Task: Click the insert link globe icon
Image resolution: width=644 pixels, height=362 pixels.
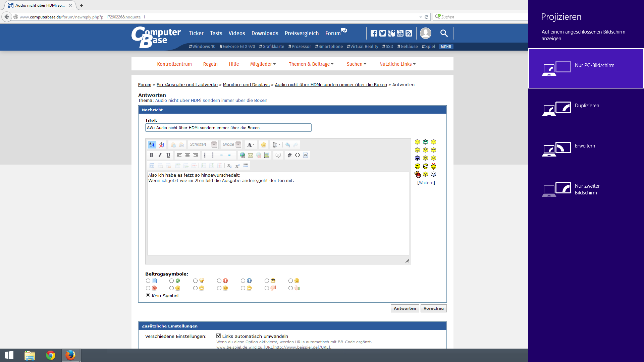Action: (x=242, y=155)
